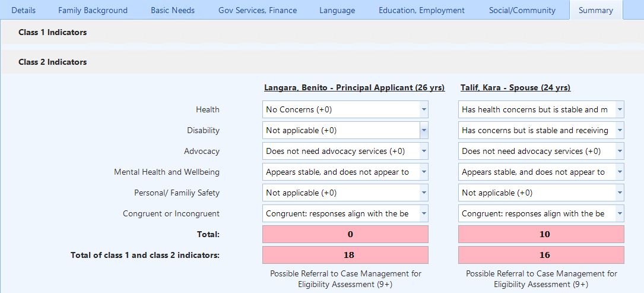This screenshot has height=293, width=644.
Task: Open Kara's Mental Health and Wellbeing dropdown
Action: pyautogui.click(x=541, y=172)
